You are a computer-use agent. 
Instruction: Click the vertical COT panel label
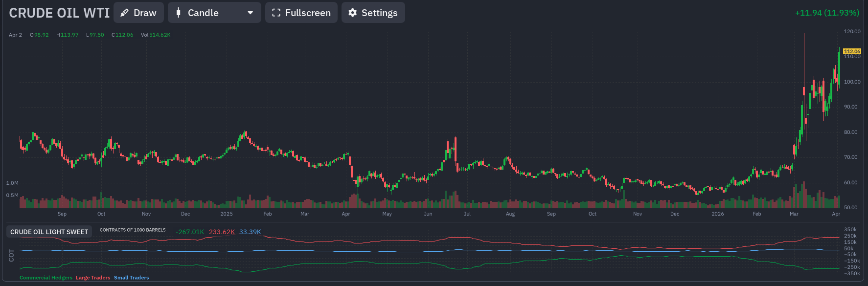coord(12,255)
